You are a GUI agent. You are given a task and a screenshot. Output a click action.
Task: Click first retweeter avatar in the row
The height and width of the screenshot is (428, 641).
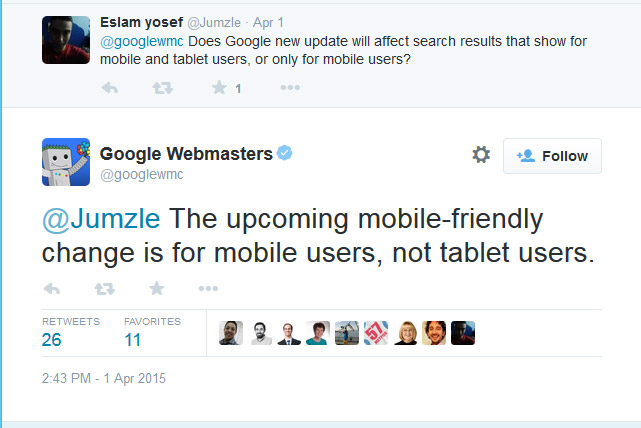[x=231, y=333]
